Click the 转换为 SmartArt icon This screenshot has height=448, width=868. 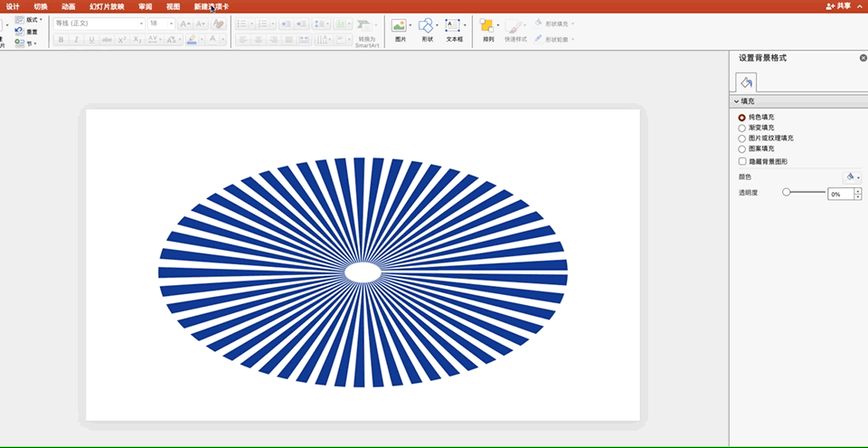pos(364,26)
